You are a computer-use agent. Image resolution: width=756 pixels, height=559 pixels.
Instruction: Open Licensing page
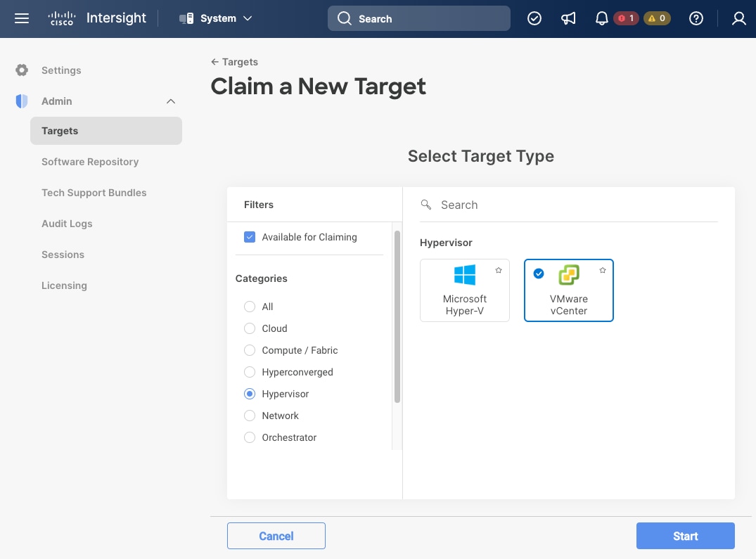(x=64, y=285)
